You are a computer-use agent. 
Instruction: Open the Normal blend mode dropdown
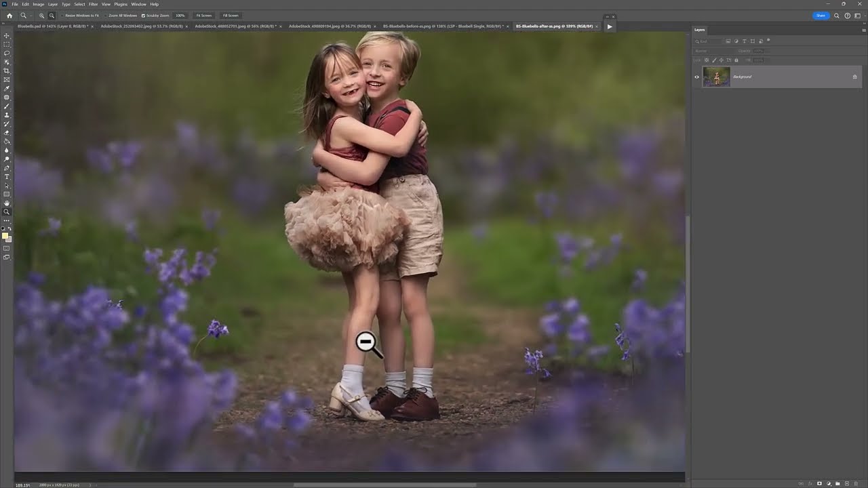coord(713,51)
